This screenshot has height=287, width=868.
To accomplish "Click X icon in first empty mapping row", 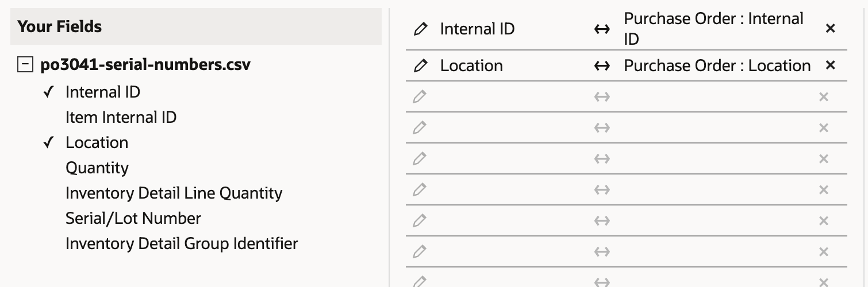I will (x=823, y=96).
